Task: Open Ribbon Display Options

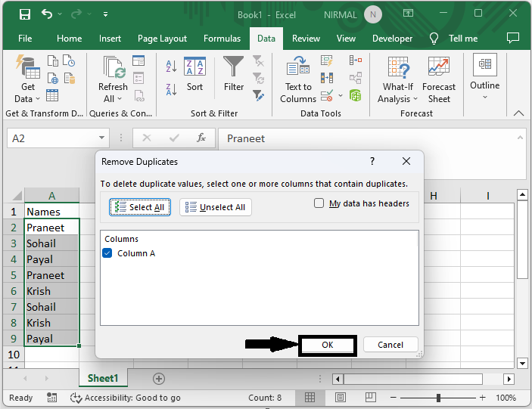Action: (408, 13)
